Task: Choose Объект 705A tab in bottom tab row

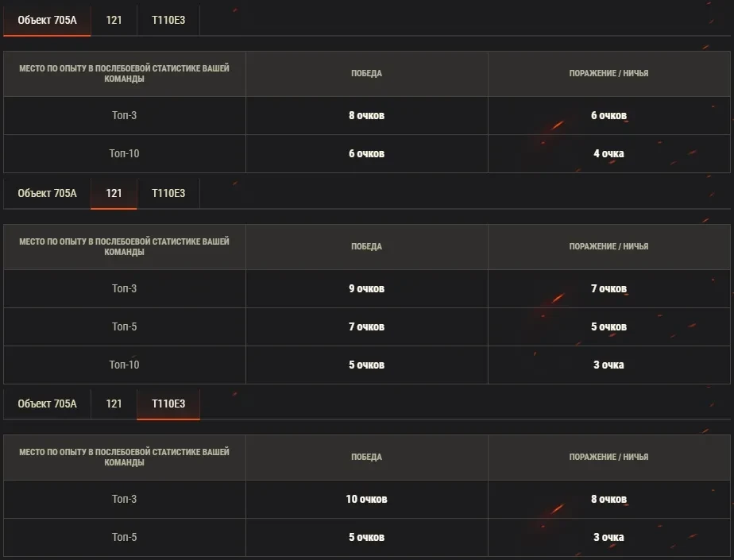Action: tap(47, 404)
